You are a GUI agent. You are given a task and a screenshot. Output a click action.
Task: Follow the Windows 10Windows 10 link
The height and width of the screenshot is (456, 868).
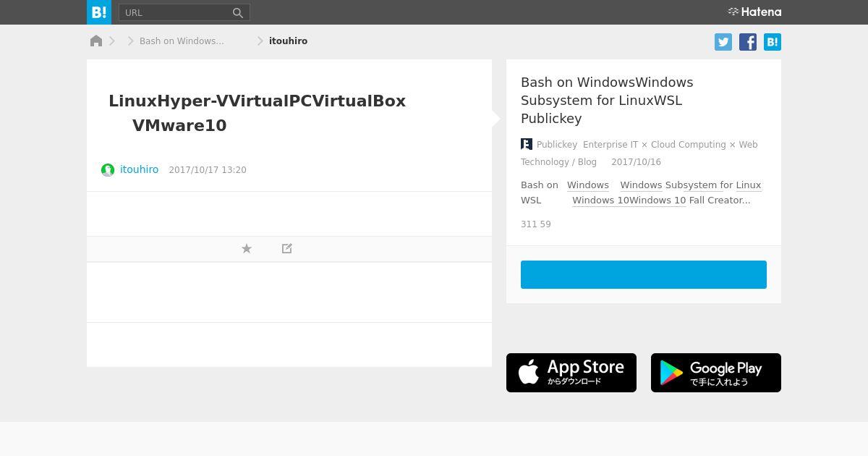click(629, 200)
